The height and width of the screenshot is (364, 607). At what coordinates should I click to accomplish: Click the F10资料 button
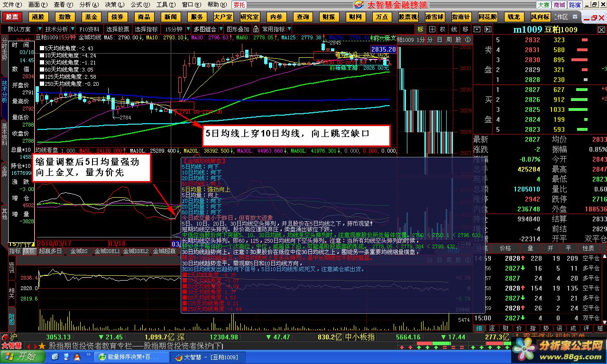click(89, 29)
